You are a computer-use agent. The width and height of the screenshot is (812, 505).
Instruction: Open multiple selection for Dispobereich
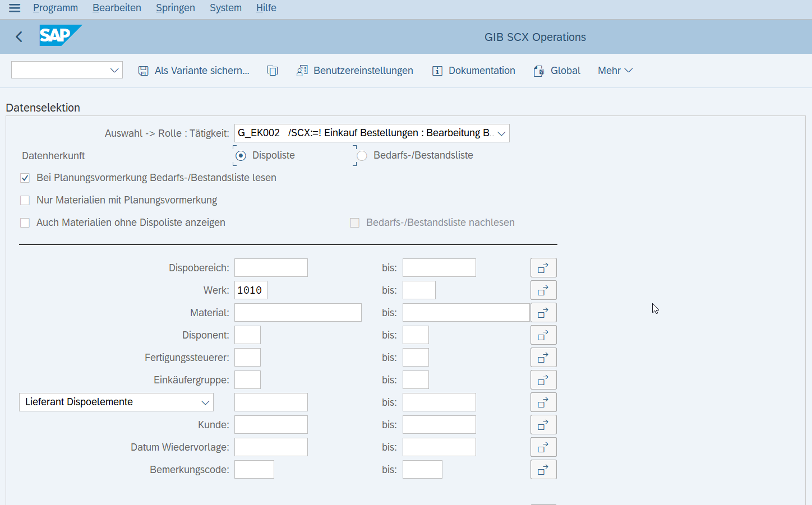click(543, 268)
